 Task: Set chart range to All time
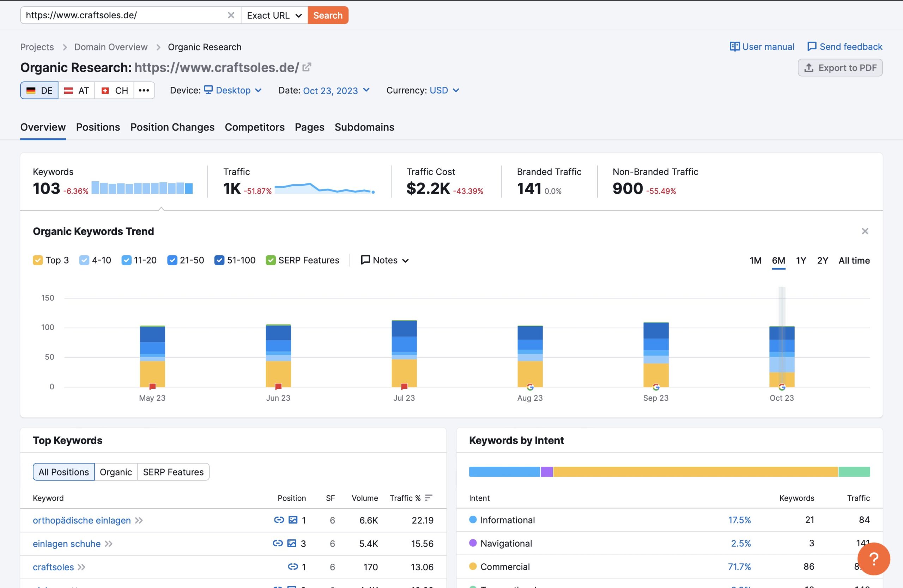(854, 260)
